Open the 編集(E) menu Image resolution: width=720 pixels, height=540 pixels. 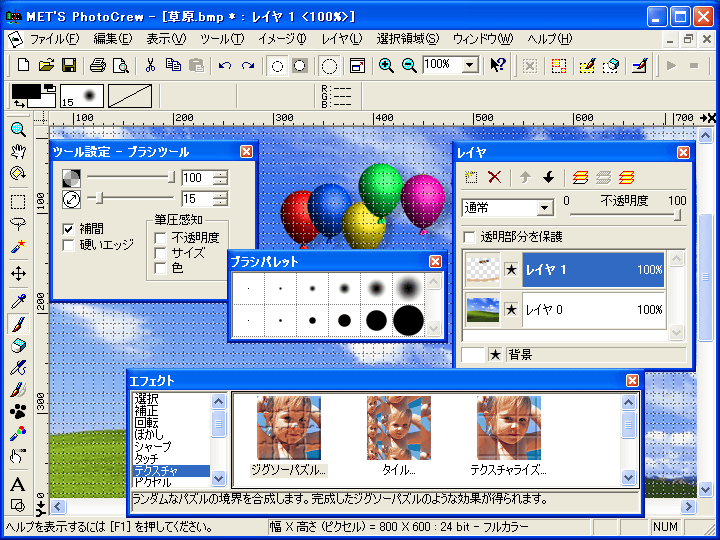pos(112,39)
